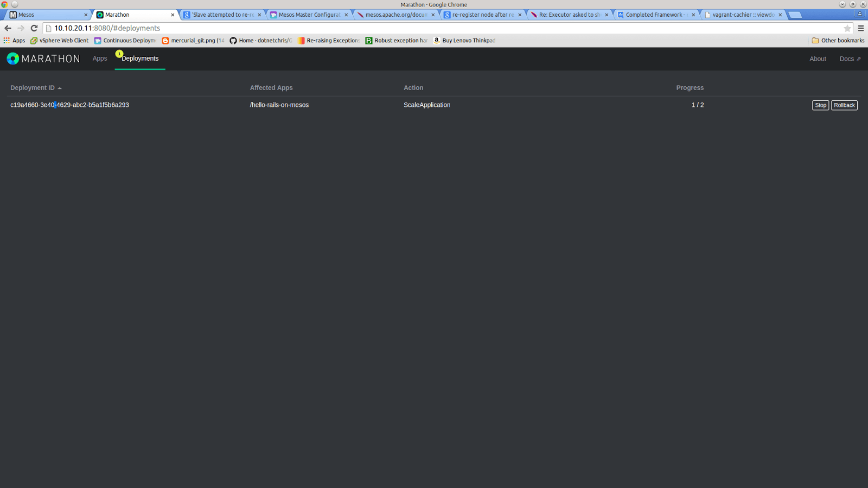Open the Chrome hamburger menu

point(860,28)
